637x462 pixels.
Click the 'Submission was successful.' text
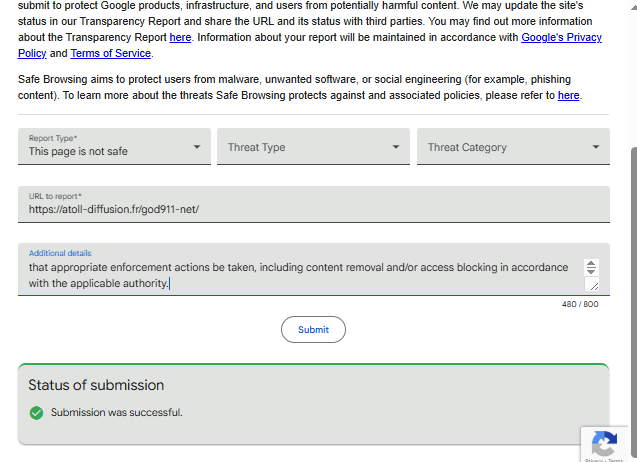tap(117, 412)
